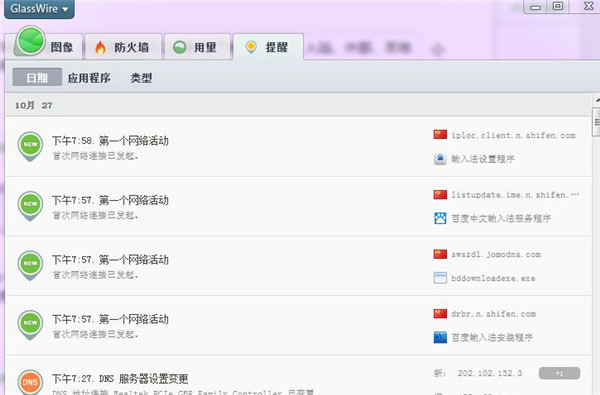This screenshot has height=395, width=600.
Task: Click the China flag beside listupdate.ime.n.shifen
Action: (x=440, y=194)
